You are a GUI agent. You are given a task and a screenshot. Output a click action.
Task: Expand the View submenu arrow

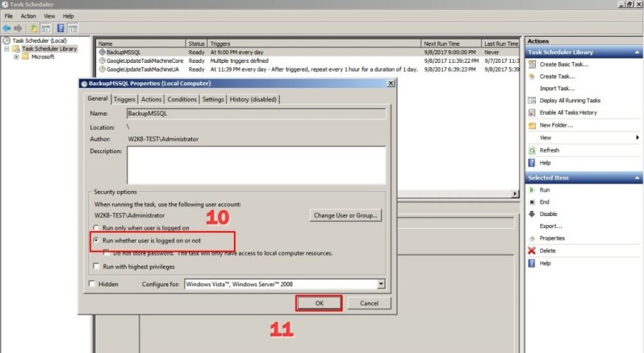click(x=637, y=138)
